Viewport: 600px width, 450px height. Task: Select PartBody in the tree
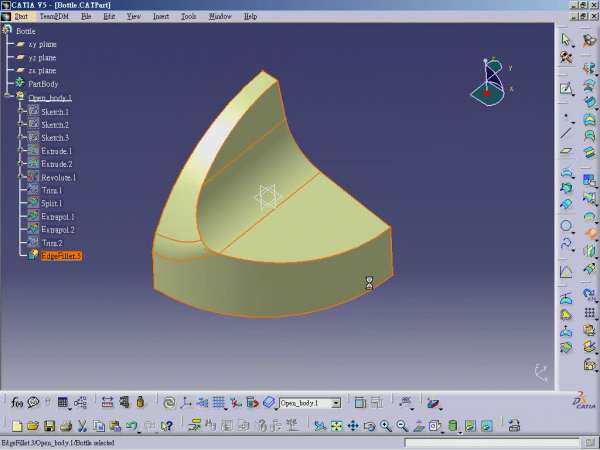point(43,84)
